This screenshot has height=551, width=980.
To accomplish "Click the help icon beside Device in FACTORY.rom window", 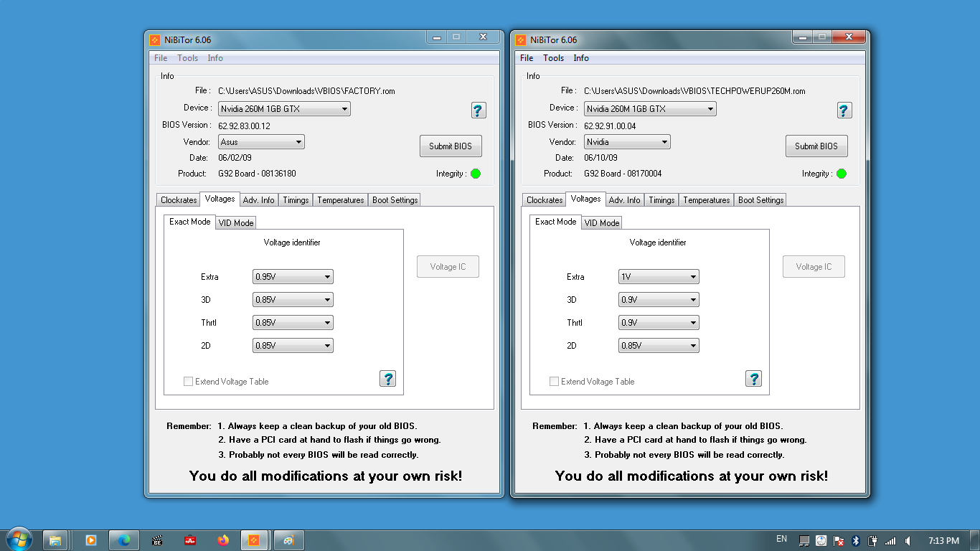I will point(479,110).
